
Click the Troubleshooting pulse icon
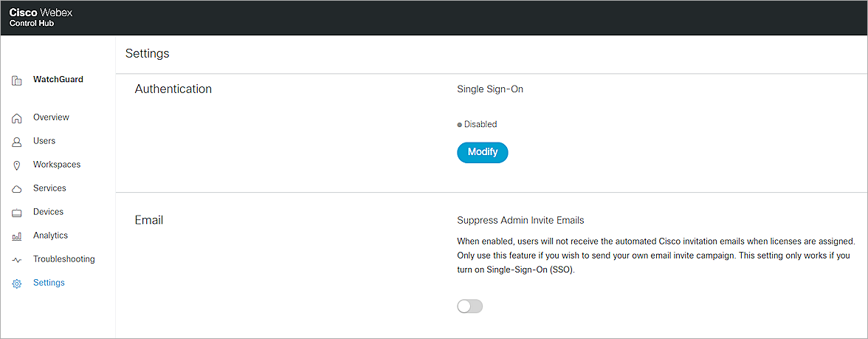(x=17, y=260)
